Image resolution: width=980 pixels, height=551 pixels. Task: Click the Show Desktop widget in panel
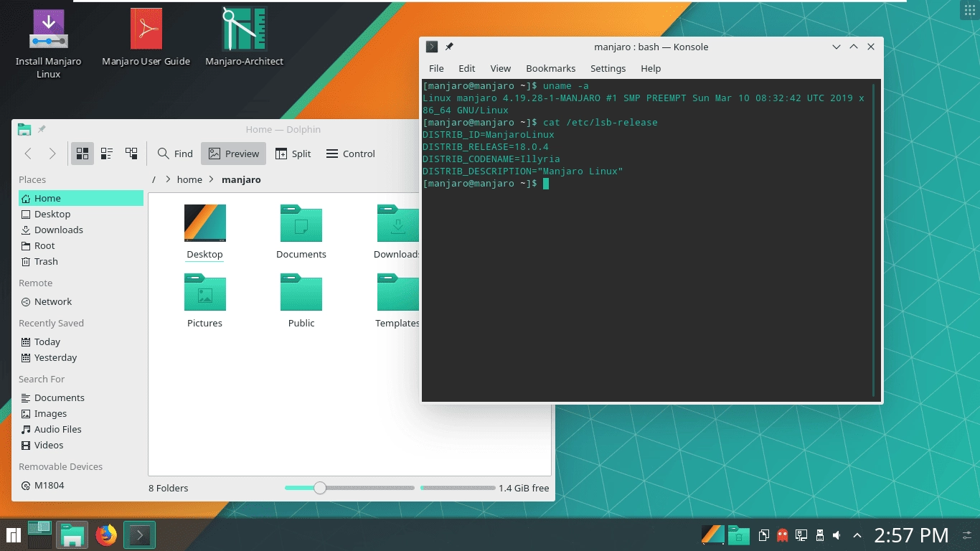click(712, 534)
